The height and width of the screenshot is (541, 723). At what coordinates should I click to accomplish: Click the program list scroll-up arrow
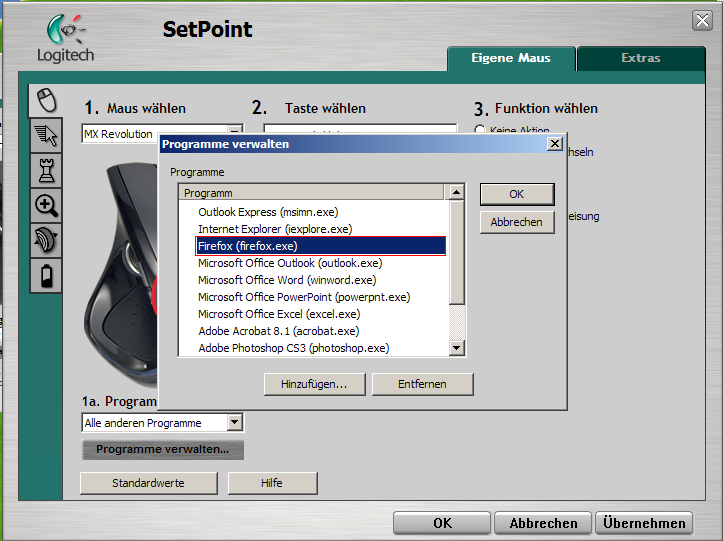point(456,192)
